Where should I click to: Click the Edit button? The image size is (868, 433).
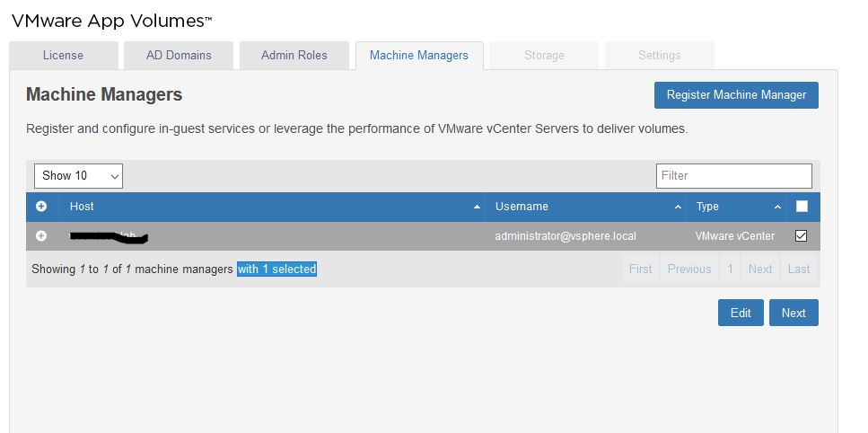[x=741, y=313]
